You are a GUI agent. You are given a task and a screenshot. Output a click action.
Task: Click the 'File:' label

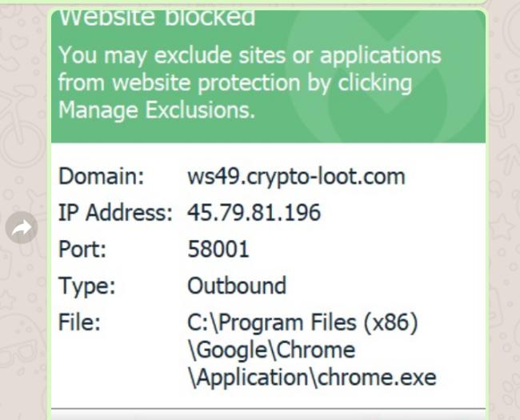coord(79,322)
